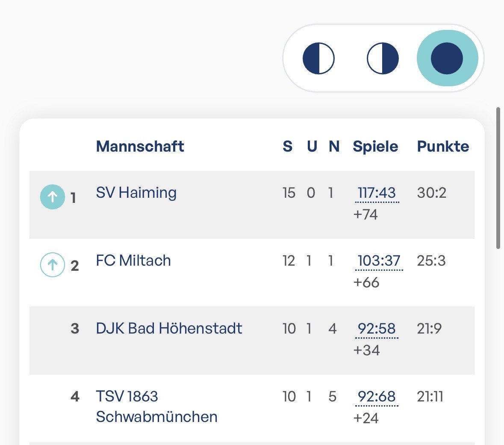The width and height of the screenshot is (504, 445).
Task: Click the 103:37 Spiele value
Action: tap(379, 261)
